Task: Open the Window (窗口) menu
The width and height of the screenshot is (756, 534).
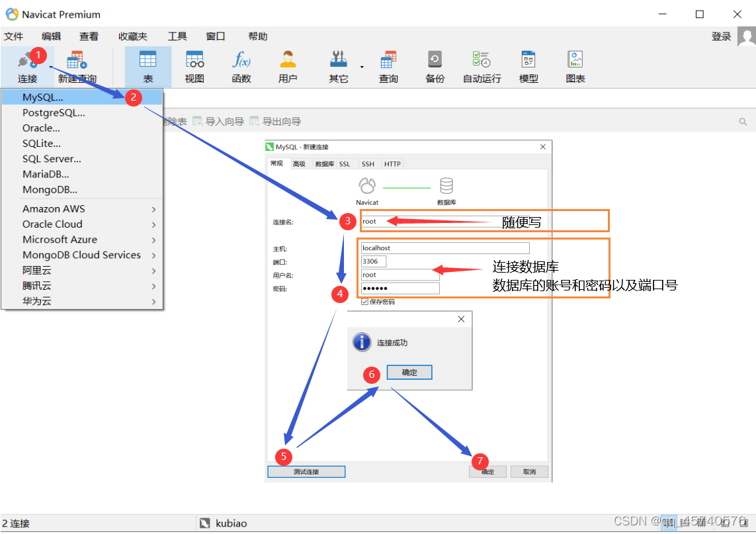Action: [x=216, y=36]
